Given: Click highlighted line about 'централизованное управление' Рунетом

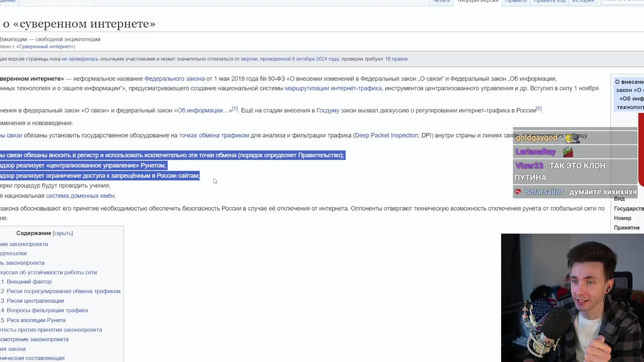Looking at the screenshot, I should click(x=83, y=165).
